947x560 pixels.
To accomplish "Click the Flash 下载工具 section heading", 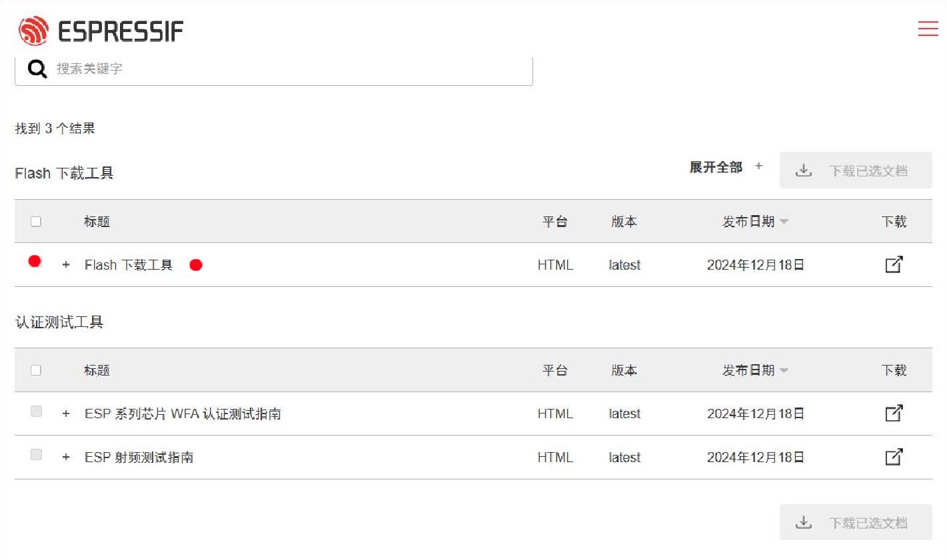I will click(x=64, y=173).
